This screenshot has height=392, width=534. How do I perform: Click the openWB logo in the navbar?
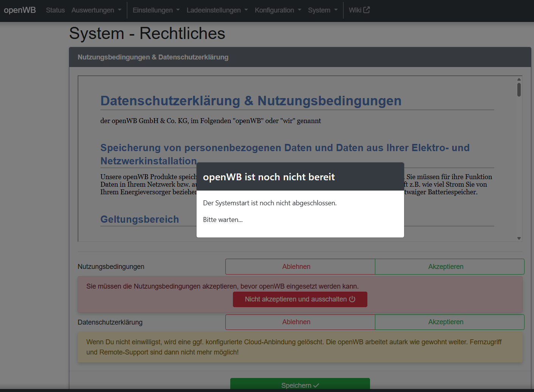(20, 10)
